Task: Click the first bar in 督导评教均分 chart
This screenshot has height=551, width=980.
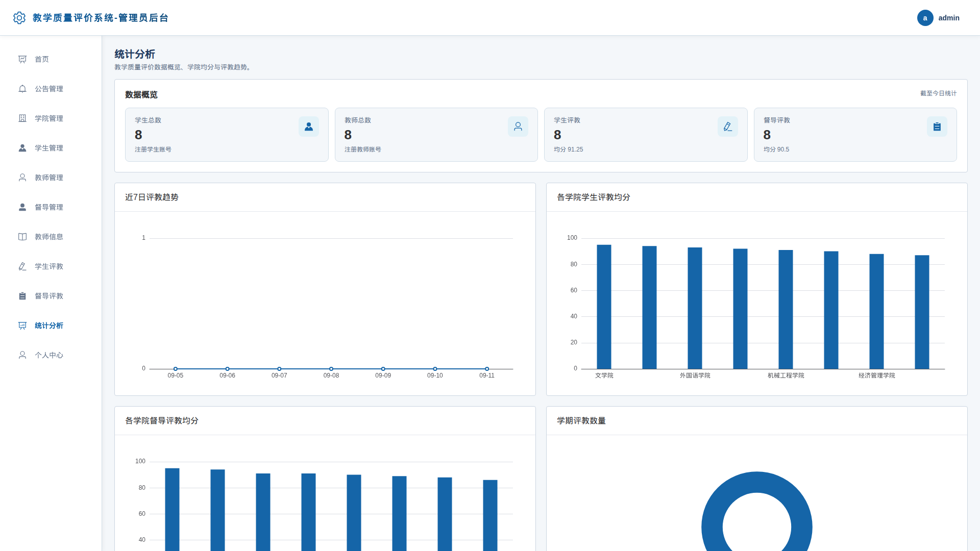Action: 172,509
